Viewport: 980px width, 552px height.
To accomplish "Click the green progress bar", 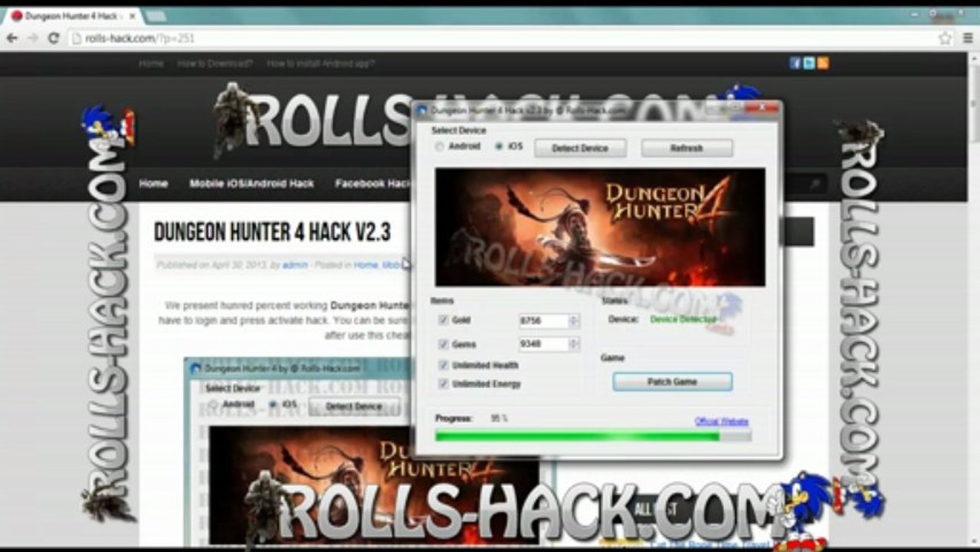I will 593,436.
